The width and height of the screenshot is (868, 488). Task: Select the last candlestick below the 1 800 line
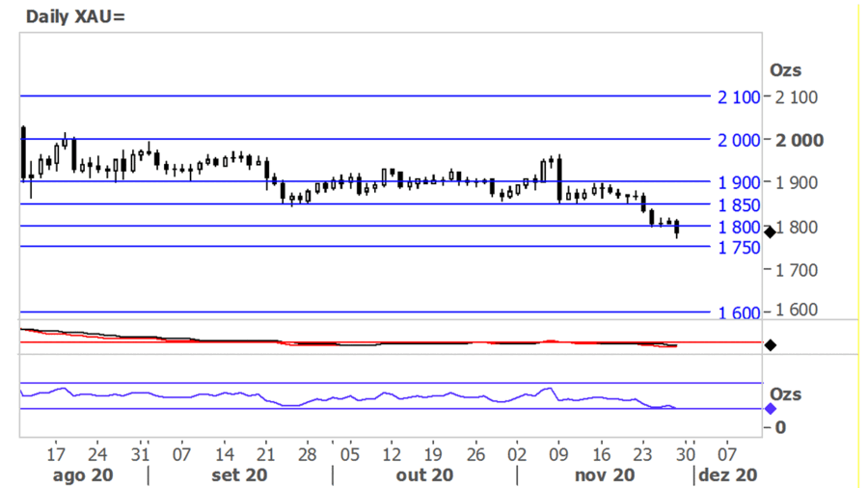click(x=677, y=229)
